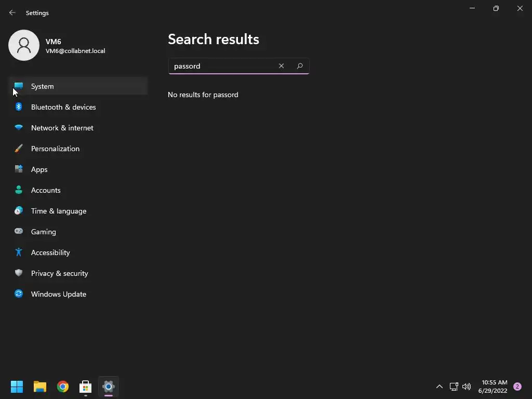This screenshot has height=399, width=532.
Task: Open the volume tray icon
Action: [467, 387]
